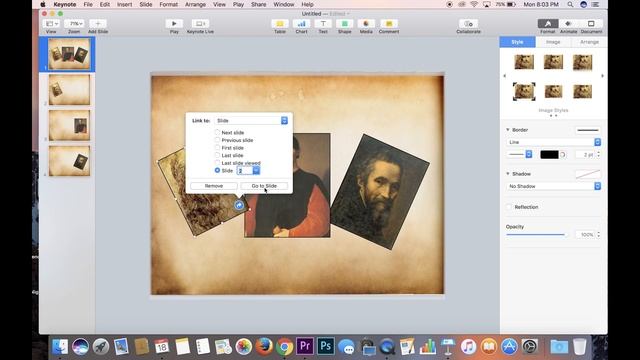Show the Document inspector
The height and width of the screenshot is (360, 640).
click(591, 24)
